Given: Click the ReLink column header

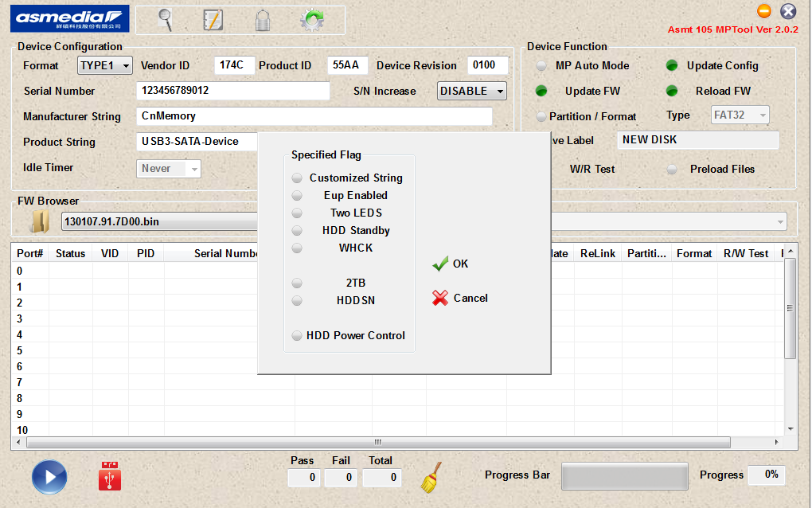Looking at the screenshot, I should coord(598,253).
